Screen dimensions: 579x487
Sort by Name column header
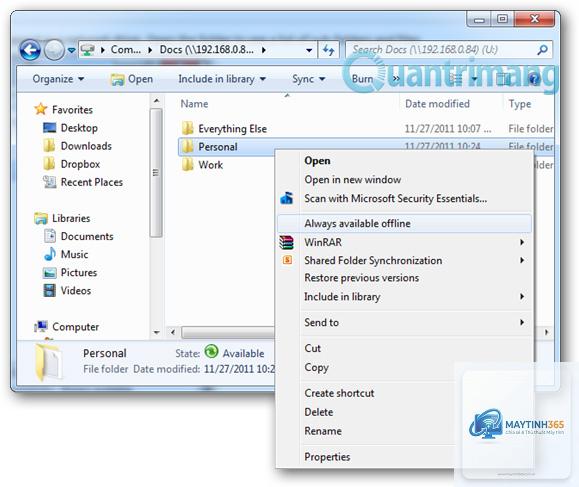tap(194, 104)
